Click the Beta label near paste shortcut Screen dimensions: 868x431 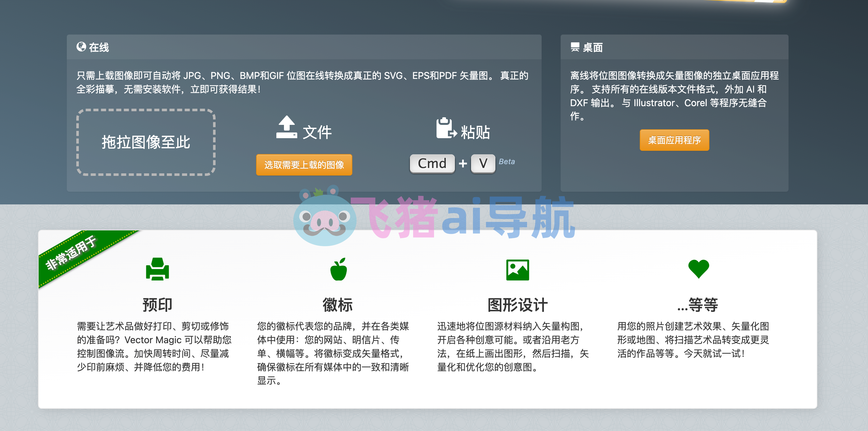[x=506, y=162]
